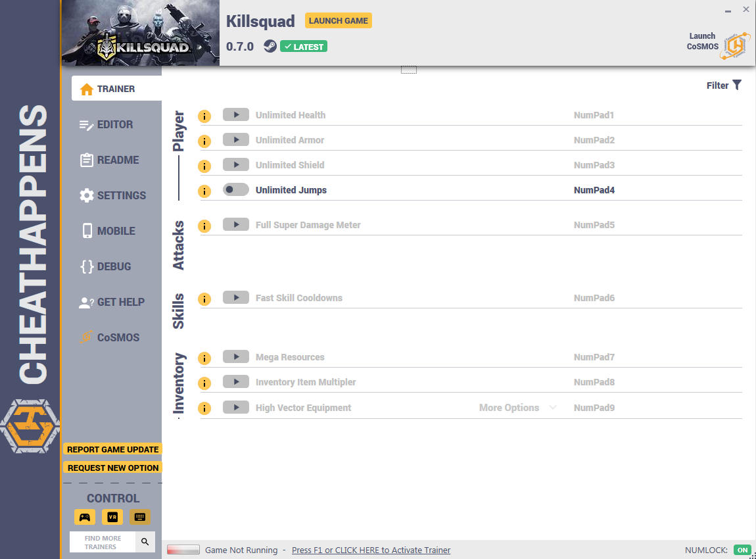Open the TRAINER tab
756x559 pixels.
pyautogui.click(x=116, y=89)
